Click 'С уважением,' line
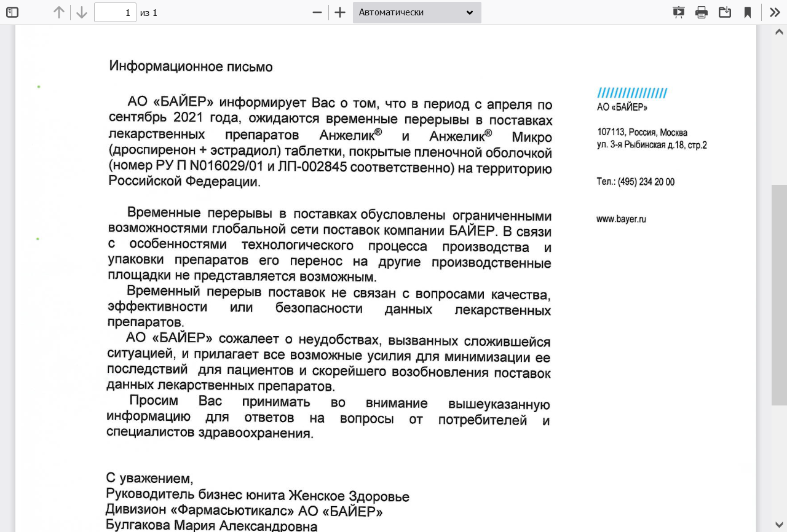This screenshot has height=532, width=787. coord(149,478)
